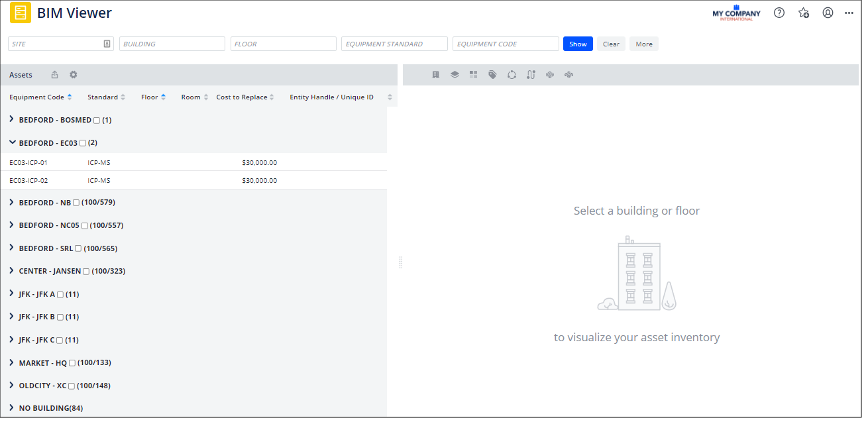
Task: Click the export icon next to Assets
Action: (x=55, y=75)
